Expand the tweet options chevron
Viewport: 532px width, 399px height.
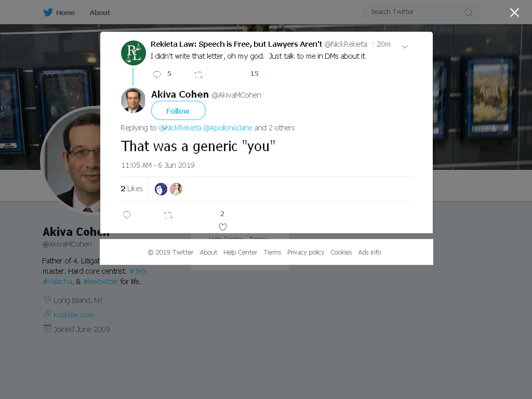tap(404, 47)
